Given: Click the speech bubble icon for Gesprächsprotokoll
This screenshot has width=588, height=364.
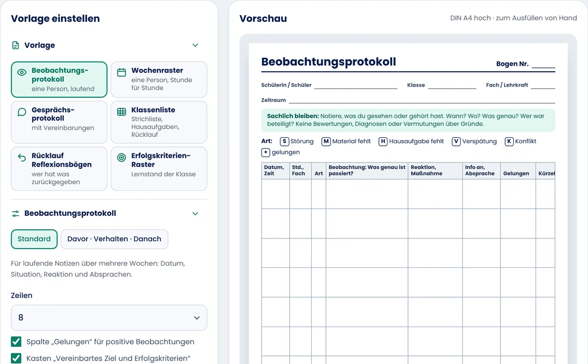Looking at the screenshot, I should tap(22, 112).
